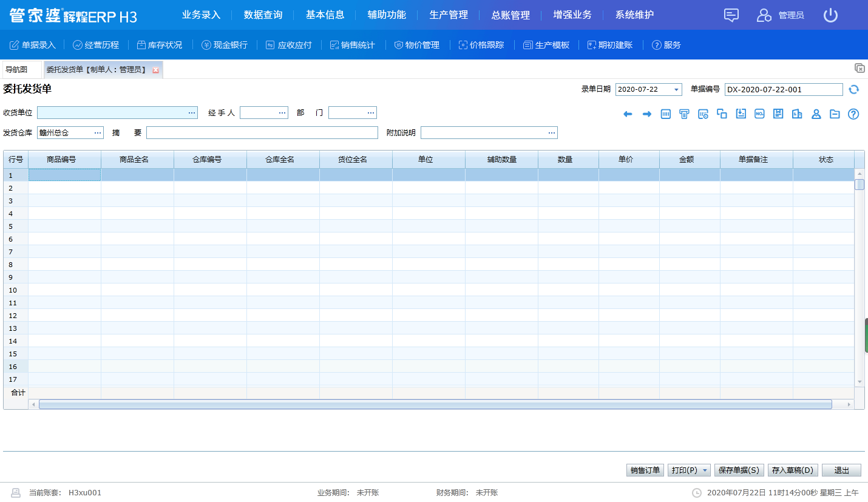The image size is (868, 502).
Task: Click the folder icon in toolbar
Action: coord(835,114)
